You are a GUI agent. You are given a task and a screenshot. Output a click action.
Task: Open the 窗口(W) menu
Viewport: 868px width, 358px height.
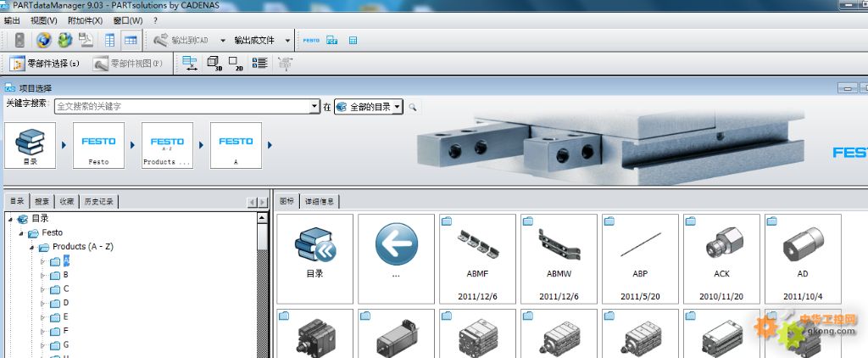pos(128,20)
